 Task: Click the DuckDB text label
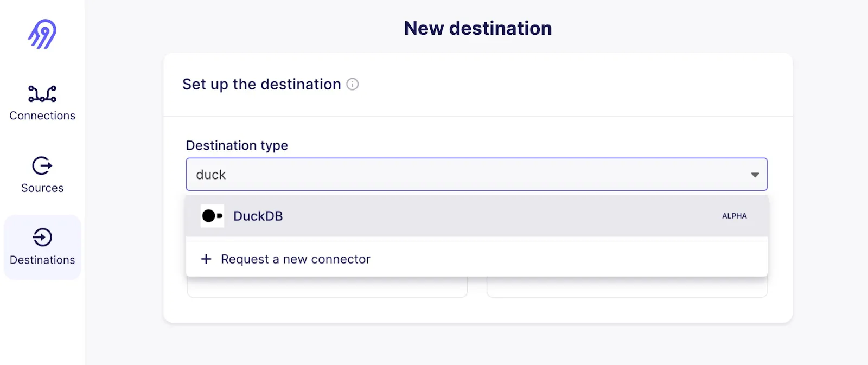258,216
